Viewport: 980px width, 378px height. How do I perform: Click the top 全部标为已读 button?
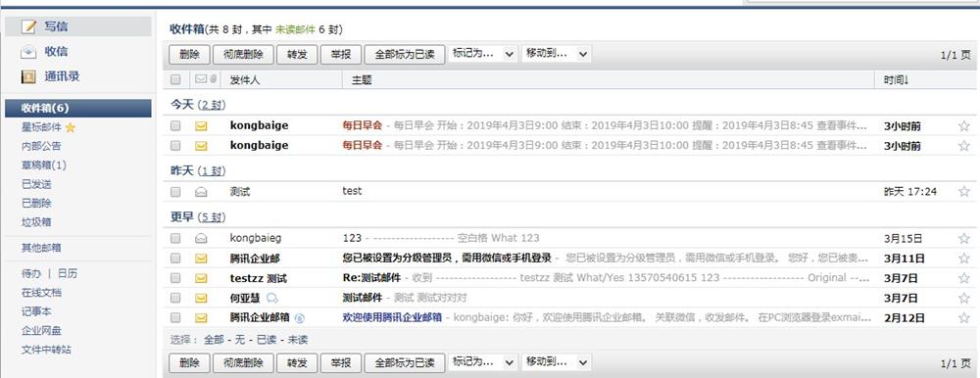[x=405, y=55]
